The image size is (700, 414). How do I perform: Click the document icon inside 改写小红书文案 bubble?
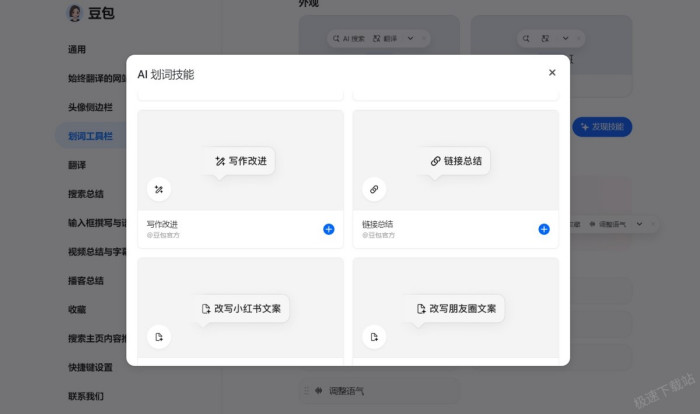coord(206,309)
